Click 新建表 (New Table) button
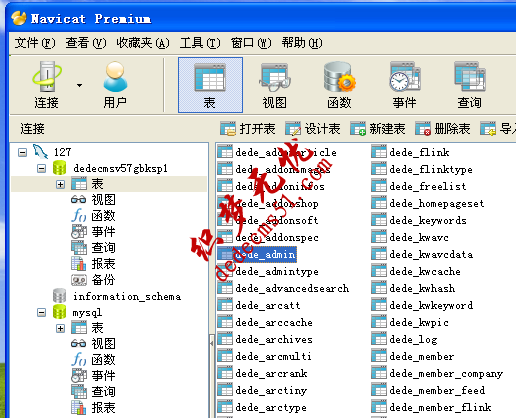Viewport: 516px width, 418px height. [378, 129]
